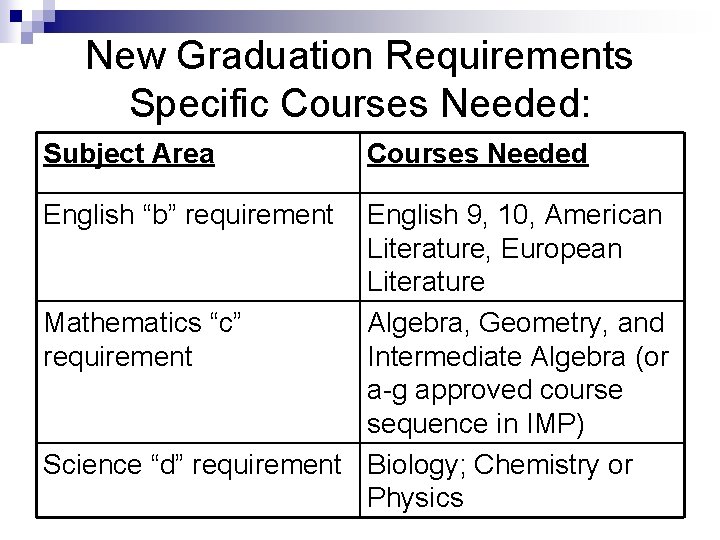The width and height of the screenshot is (720, 540).
Task: Click the 'a-g approved course' text line
Action: click(x=495, y=391)
